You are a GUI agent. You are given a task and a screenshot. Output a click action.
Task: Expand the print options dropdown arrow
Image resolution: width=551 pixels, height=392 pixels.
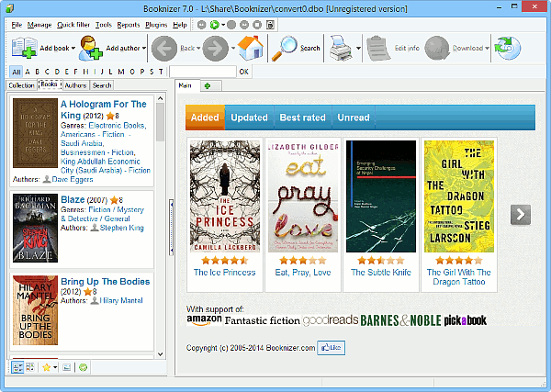pyautogui.click(x=358, y=48)
